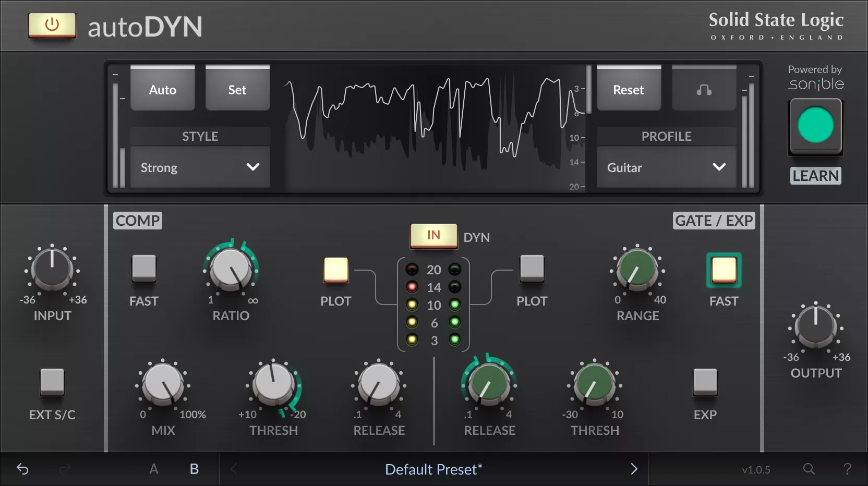Click the Reset button in the PROFILE section
Viewport: 868px width, 486px height.
pos(628,89)
